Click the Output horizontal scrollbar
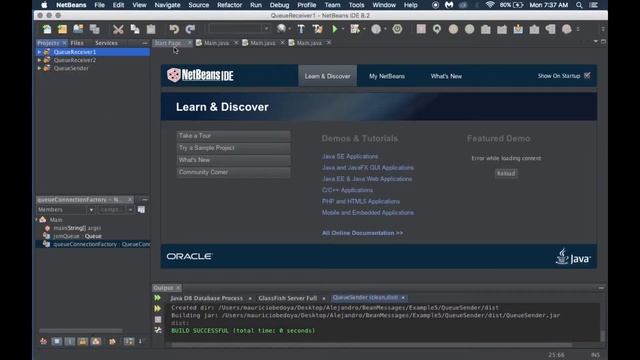Image resolution: width=640 pixels, height=360 pixels. [x=371, y=345]
